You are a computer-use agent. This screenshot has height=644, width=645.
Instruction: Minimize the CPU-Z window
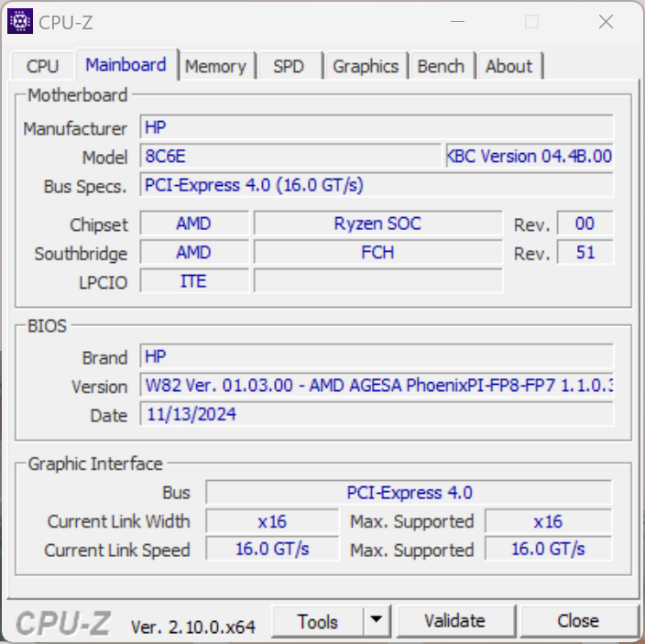tap(457, 21)
